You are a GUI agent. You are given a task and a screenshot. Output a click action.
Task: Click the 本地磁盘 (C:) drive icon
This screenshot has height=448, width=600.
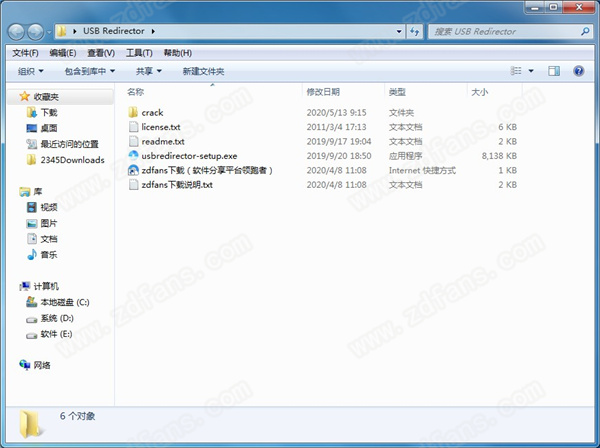[x=31, y=302]
